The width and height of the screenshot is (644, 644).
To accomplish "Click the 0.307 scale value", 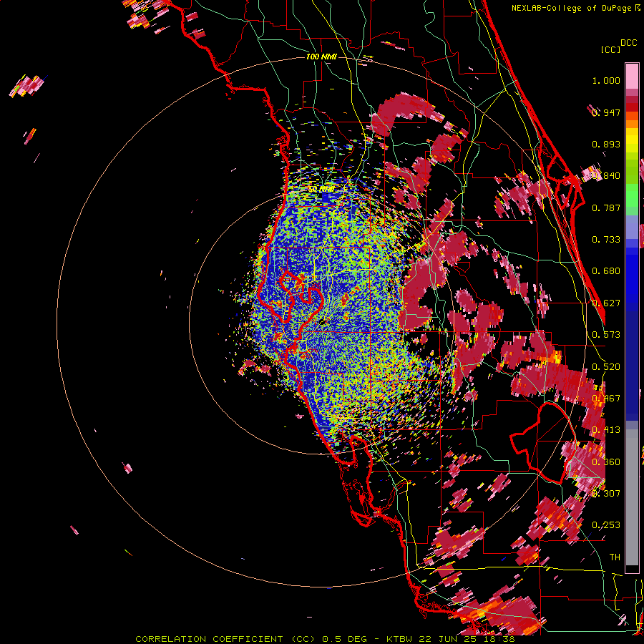I will click(x=606, y=494).
